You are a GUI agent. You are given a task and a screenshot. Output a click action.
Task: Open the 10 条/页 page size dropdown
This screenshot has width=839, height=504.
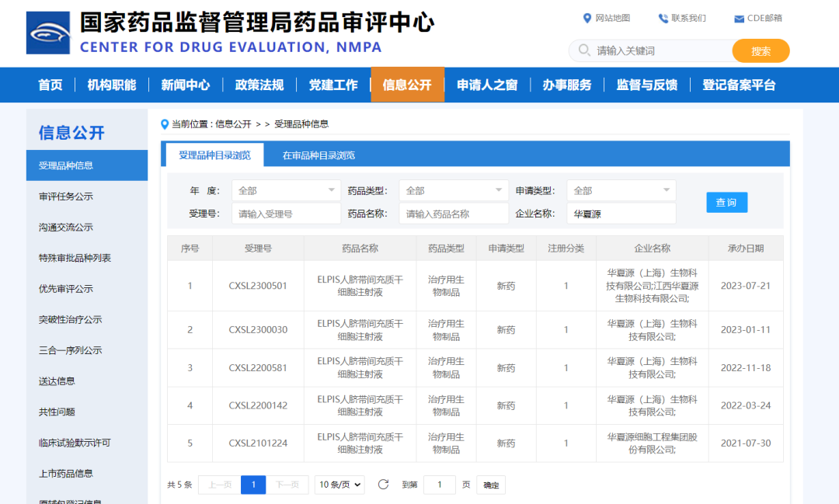click(x=339, y=485)
